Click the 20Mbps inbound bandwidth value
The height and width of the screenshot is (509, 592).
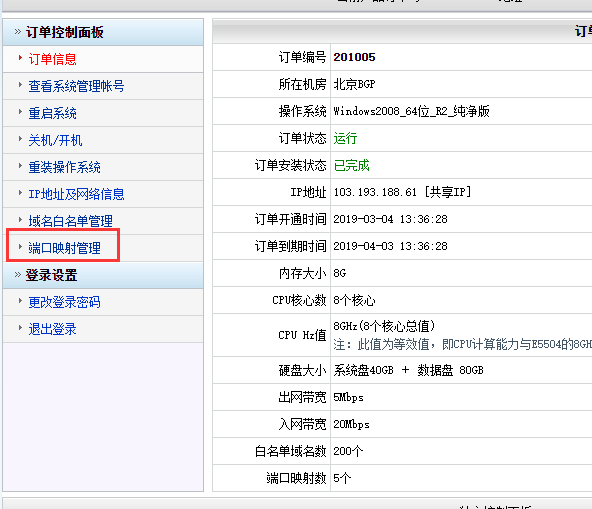351,424
